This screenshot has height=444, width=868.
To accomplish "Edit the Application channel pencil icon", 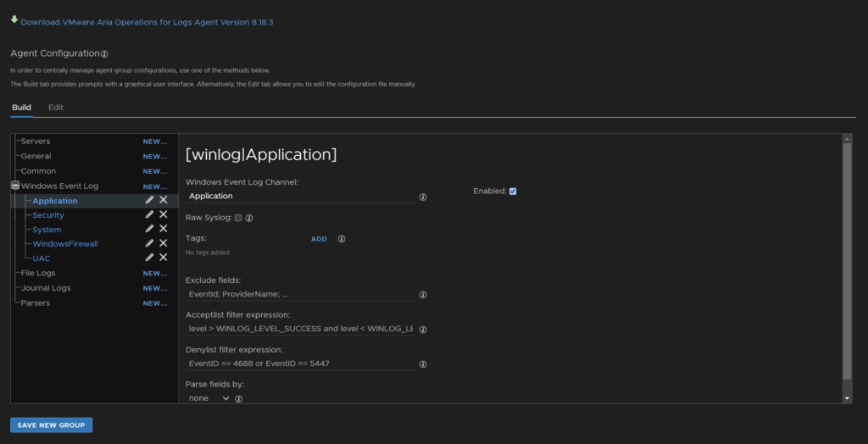I will (149, 200).
